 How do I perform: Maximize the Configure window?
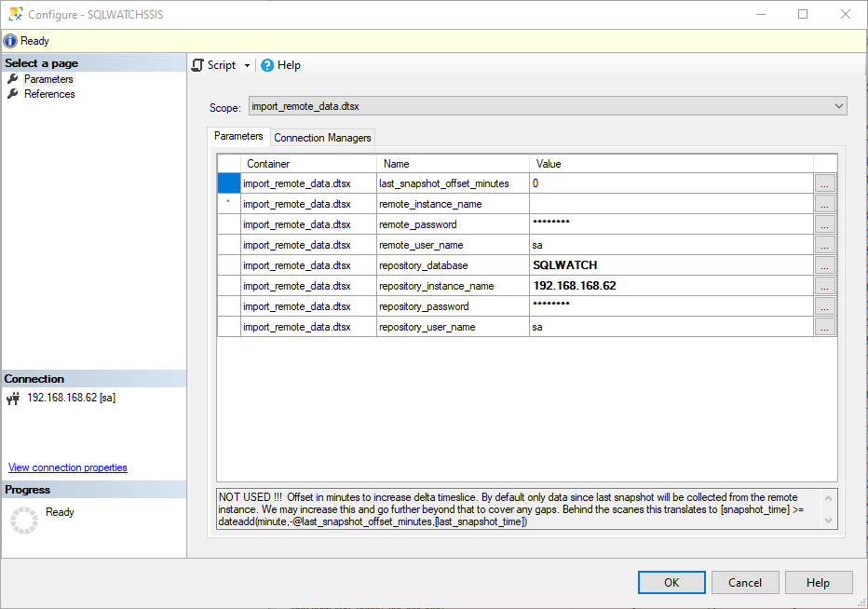coord(803,14)
